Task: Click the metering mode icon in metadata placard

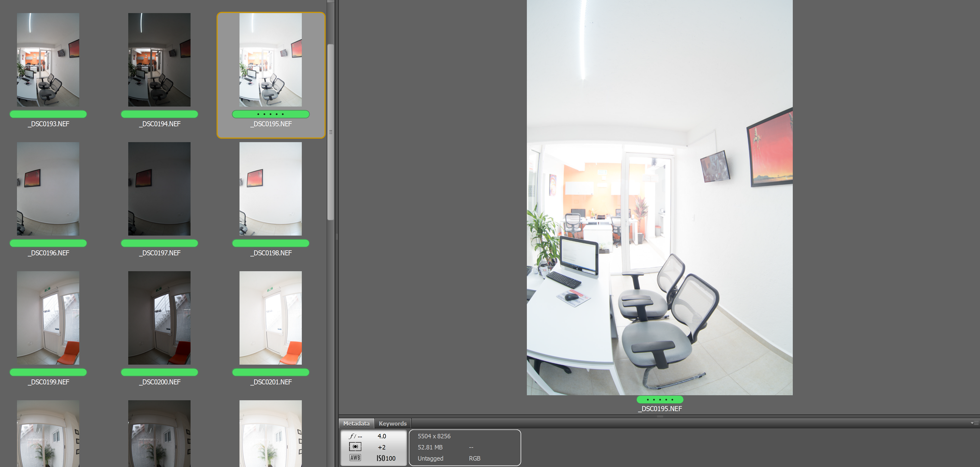Action: coord(355,447)
